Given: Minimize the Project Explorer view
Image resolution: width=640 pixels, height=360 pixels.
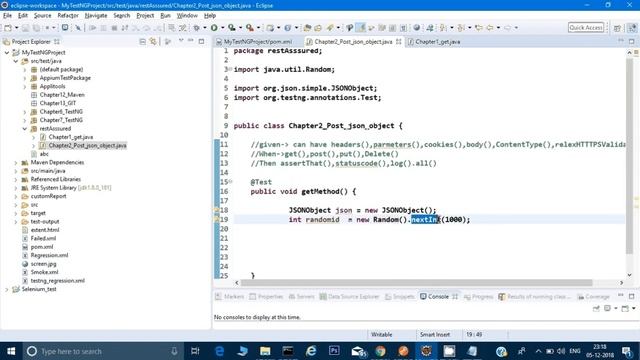Looking at the screenshot, I should click(191, 41).
